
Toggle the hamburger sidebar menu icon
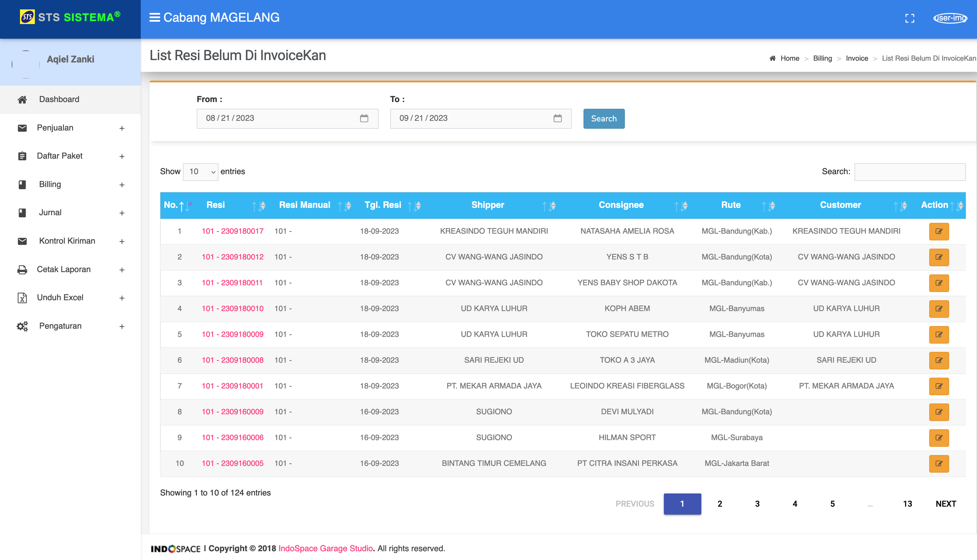(155, 17)
